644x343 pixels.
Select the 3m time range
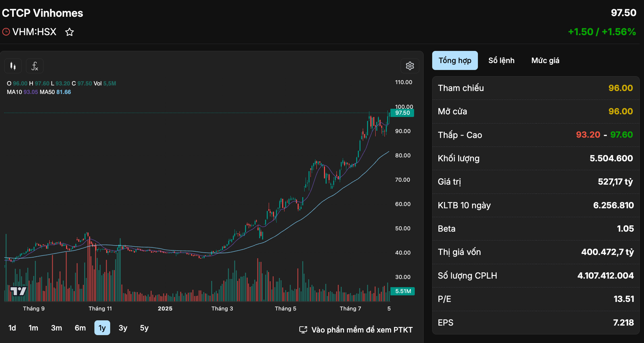pyautogui.click(x=56, y=328)
